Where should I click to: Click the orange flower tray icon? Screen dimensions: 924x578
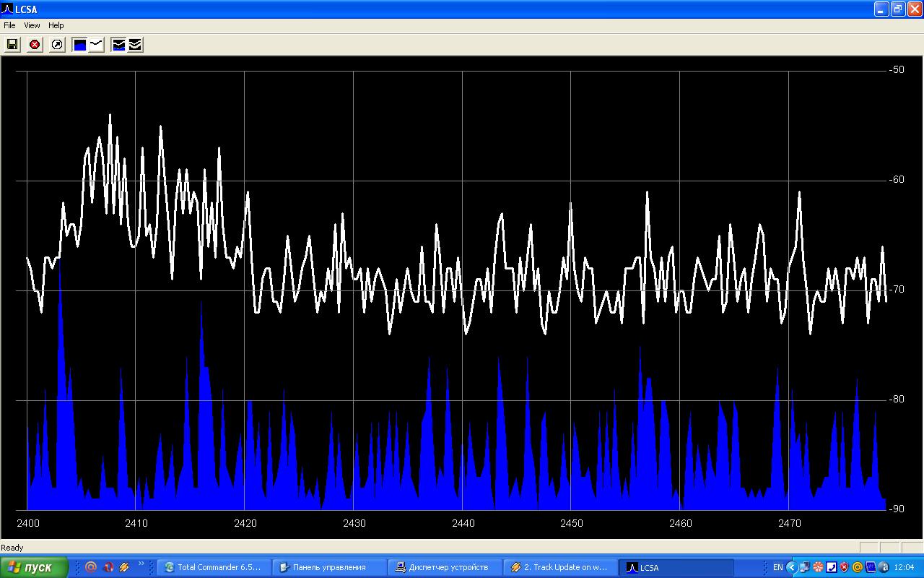click(818, 567)
